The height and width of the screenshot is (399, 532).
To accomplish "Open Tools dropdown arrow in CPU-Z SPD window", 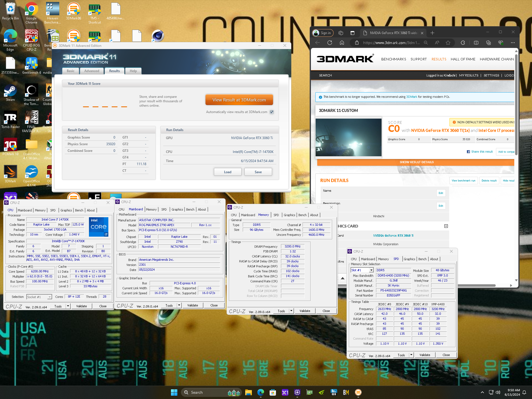I will pos(411,355).
